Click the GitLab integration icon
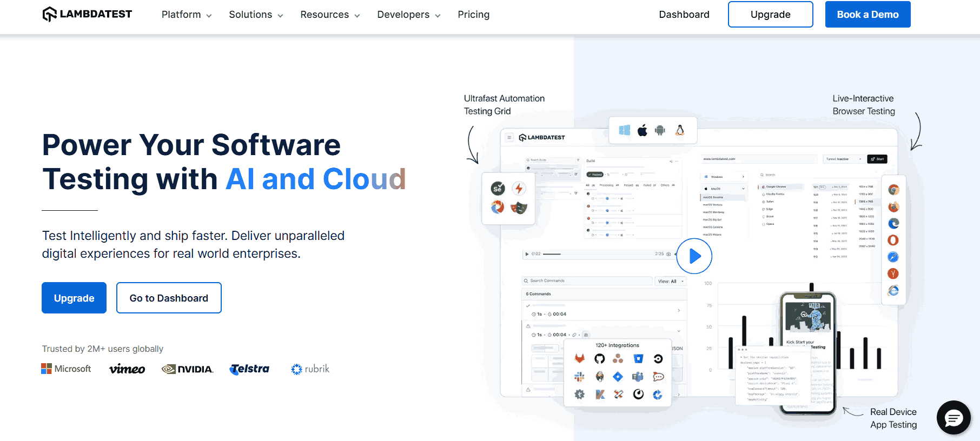The width and height of the screenshot is (980, 441). click(x=580, y=359)
